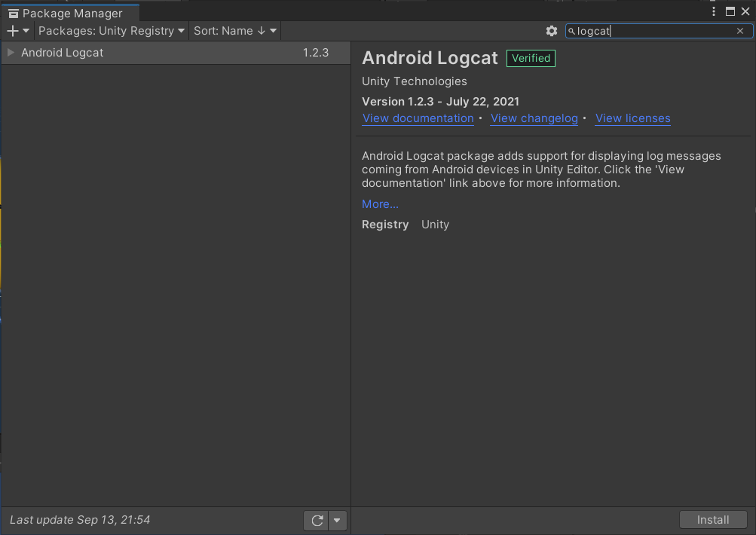Open the Packages: Unity Registry dropdown
This screenshot has height=535, width=756.
pyautogui.click(x=112, y=31)
